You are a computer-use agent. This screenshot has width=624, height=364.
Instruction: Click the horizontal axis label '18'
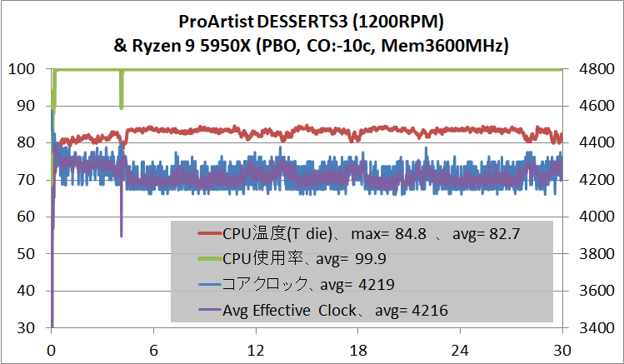pos(358,351)
